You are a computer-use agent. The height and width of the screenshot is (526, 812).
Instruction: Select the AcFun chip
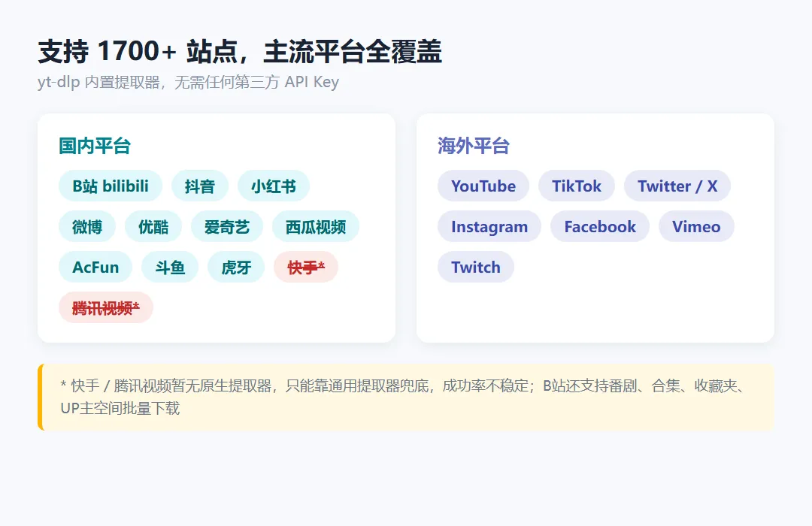(x=95, y=268)
